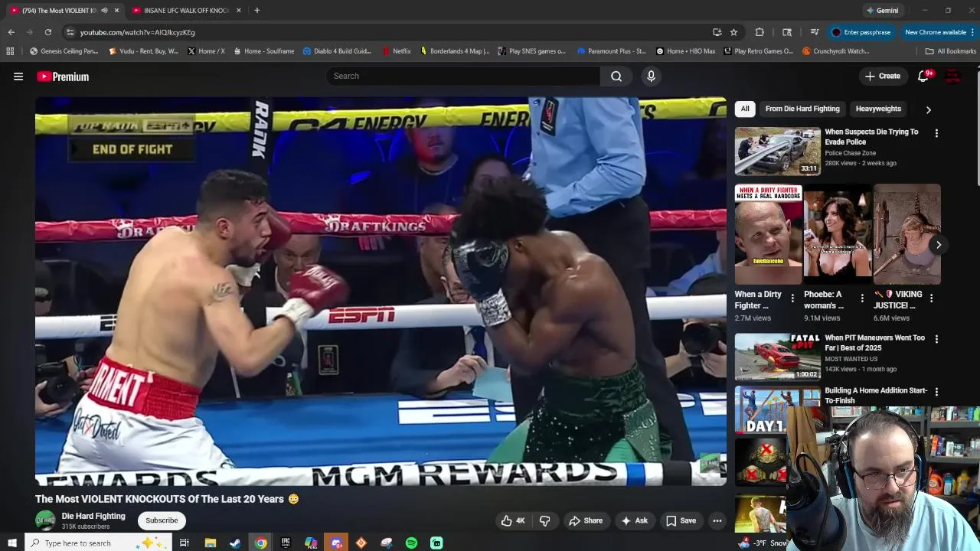Click the Share button

(x=586, y=520)
